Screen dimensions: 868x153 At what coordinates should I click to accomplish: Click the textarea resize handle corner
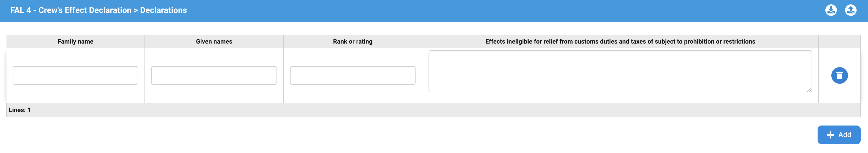click(x=809, y=89)
